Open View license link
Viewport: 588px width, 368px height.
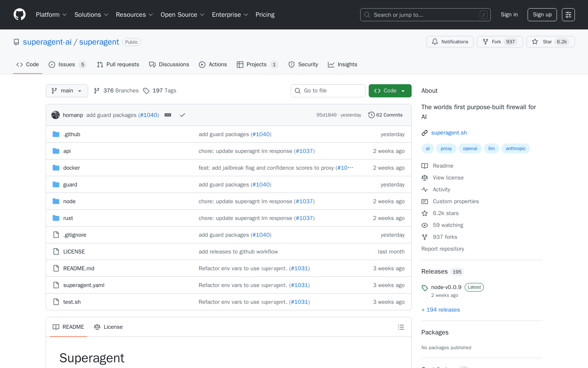[443, 177]
